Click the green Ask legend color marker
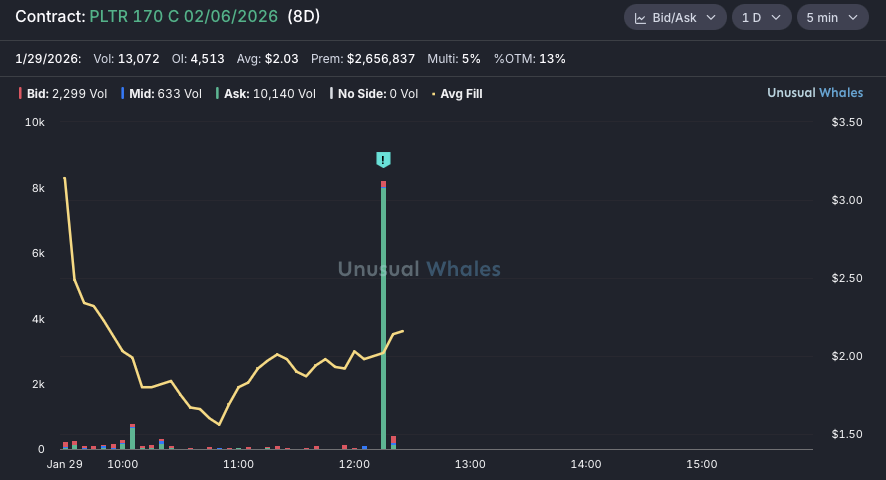The width and height of the screenshot is (886, 480). pos(218,93)
